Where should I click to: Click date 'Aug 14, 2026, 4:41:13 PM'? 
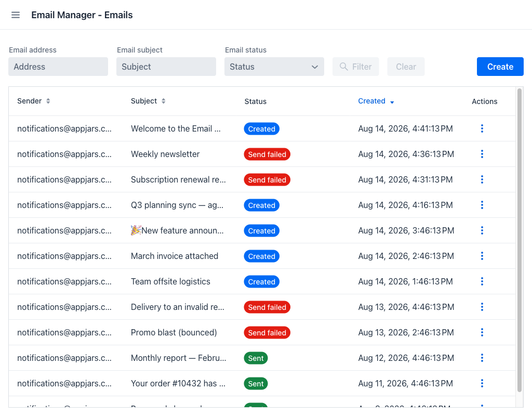pyautogui.click(x=405, y=128)
